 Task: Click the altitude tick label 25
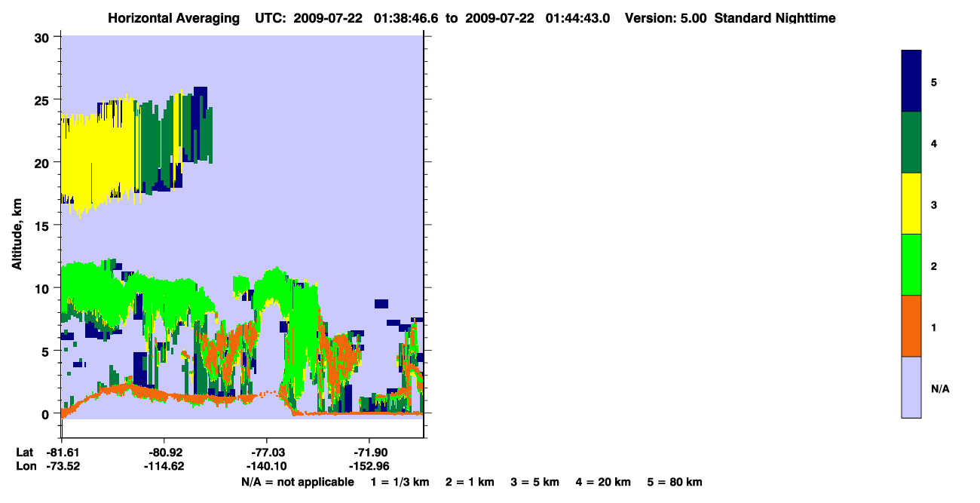tap(44, 100)
